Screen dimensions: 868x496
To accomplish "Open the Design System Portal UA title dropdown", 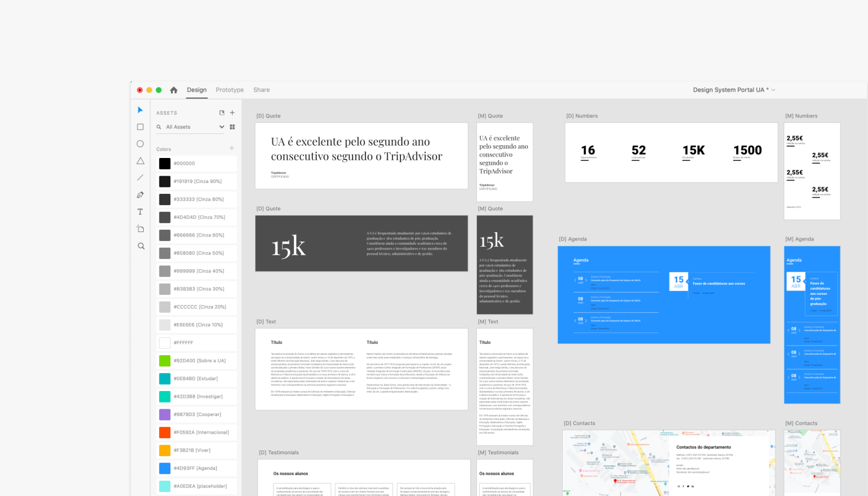I will pos(773,90).
